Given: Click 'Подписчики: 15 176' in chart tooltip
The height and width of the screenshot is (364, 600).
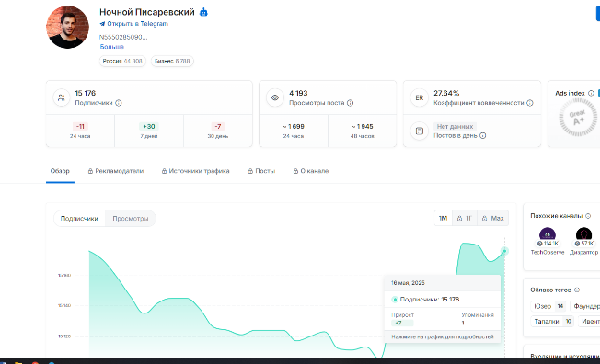Looking at the screenshot, I should (425, 300).
